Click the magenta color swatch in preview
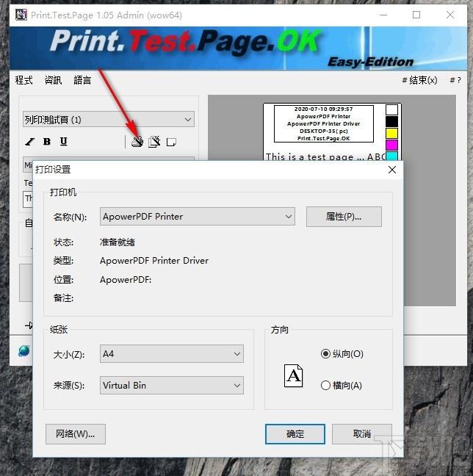 tap(391, 145)
